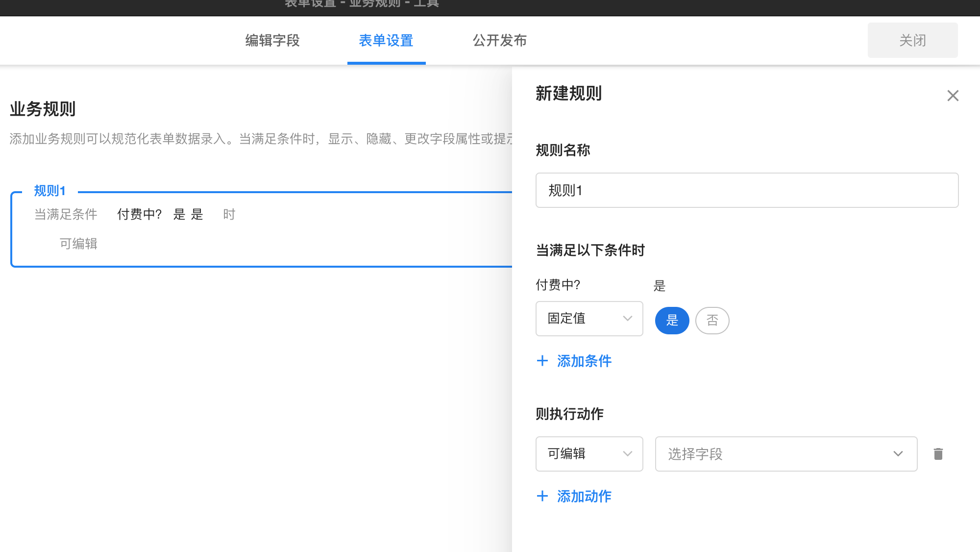
Task: Expand the 选择字段 field dropdown
Action: pyautogui.click(x=785, y=454)
